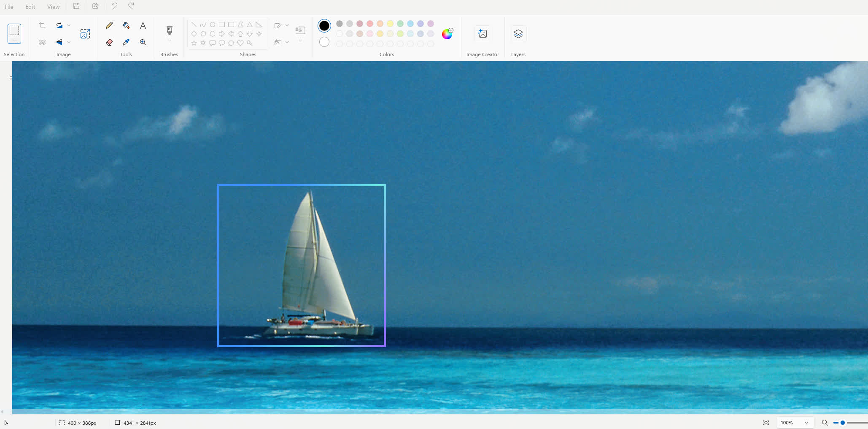Click the canvas top-left resize handle

pos(11,78)
